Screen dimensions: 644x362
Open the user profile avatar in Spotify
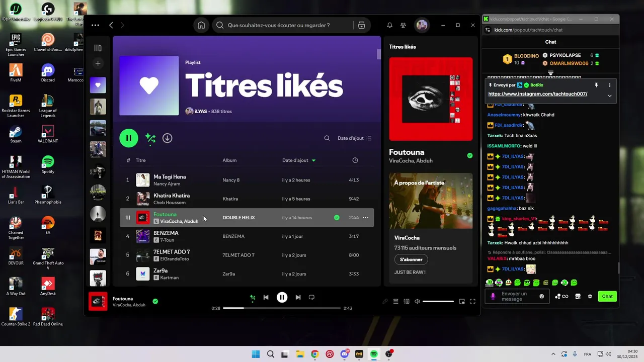pyautogui.click(x=422, y=25)
